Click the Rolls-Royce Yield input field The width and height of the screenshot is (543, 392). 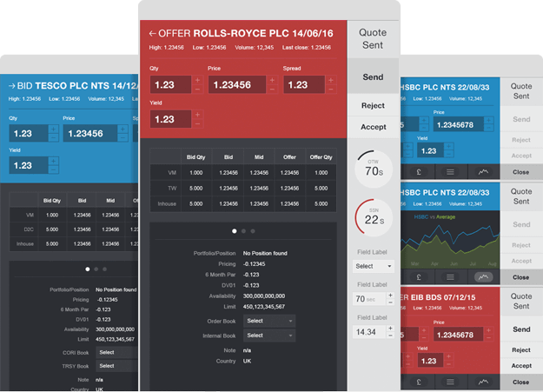coord(171,119)
